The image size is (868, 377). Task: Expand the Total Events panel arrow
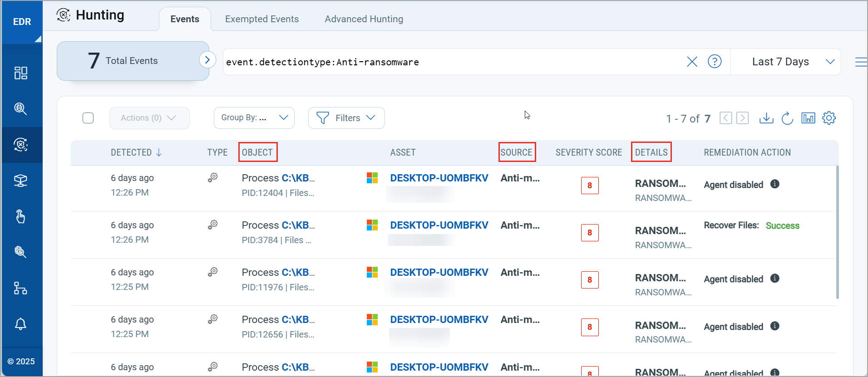[x=207, y=59]
